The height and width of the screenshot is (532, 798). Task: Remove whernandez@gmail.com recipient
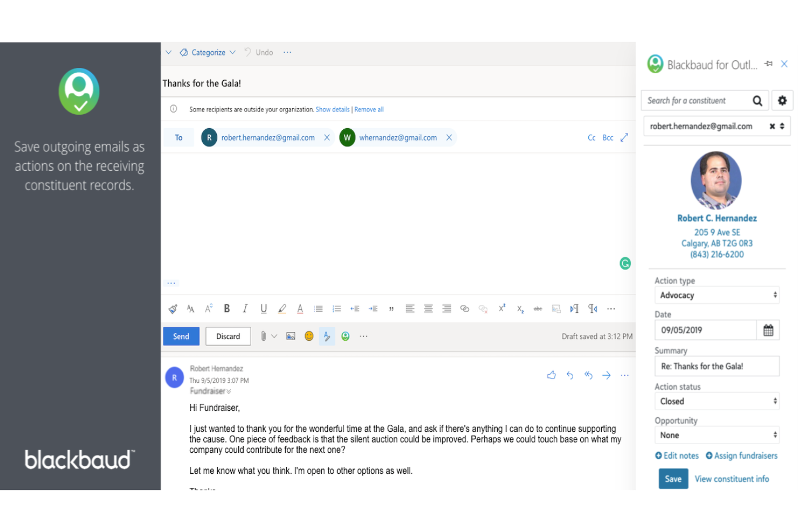coord(449,137)
